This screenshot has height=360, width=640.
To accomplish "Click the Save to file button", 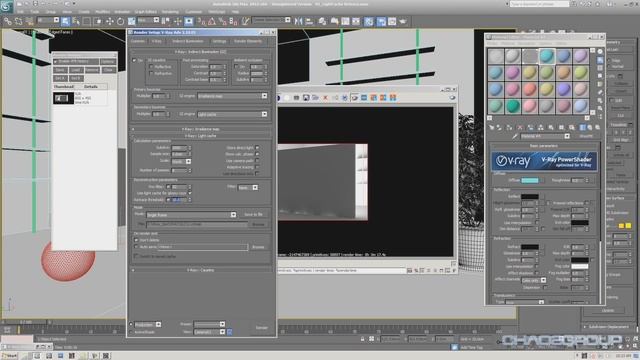I will (253, 215).
